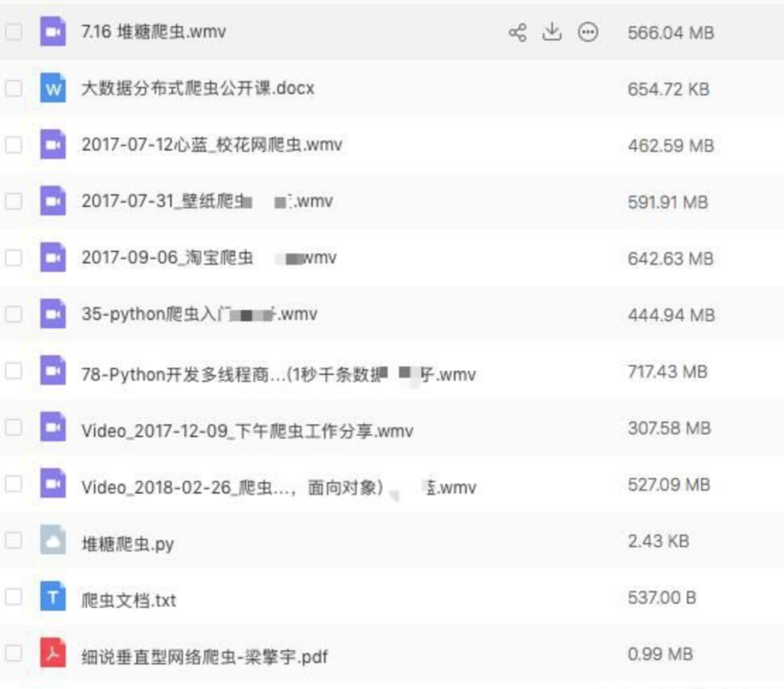784x689 pixels.
Task: Open 大数据分布式爬虫公开课.docx file name
Action: 198,88
